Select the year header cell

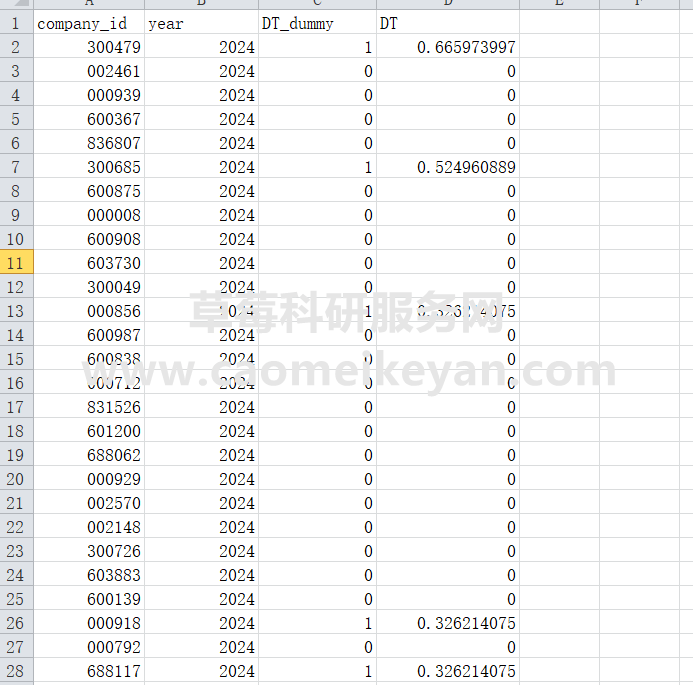point(201,23)
